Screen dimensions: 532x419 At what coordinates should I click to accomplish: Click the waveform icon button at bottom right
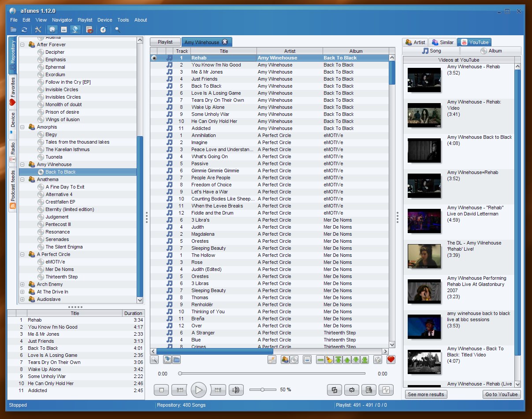click(387, 390)
